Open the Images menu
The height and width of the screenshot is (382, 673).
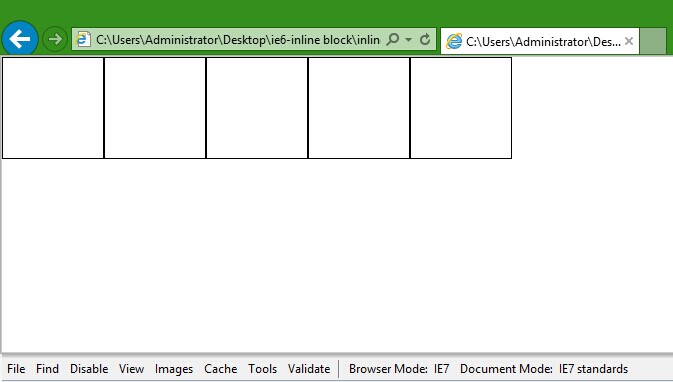point(174,369)
